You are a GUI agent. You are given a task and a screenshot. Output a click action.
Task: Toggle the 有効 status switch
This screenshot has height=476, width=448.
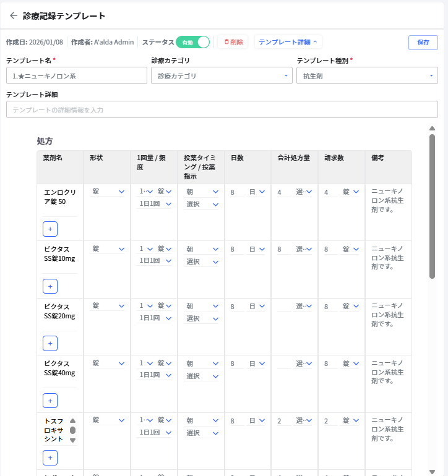(193, 42)
